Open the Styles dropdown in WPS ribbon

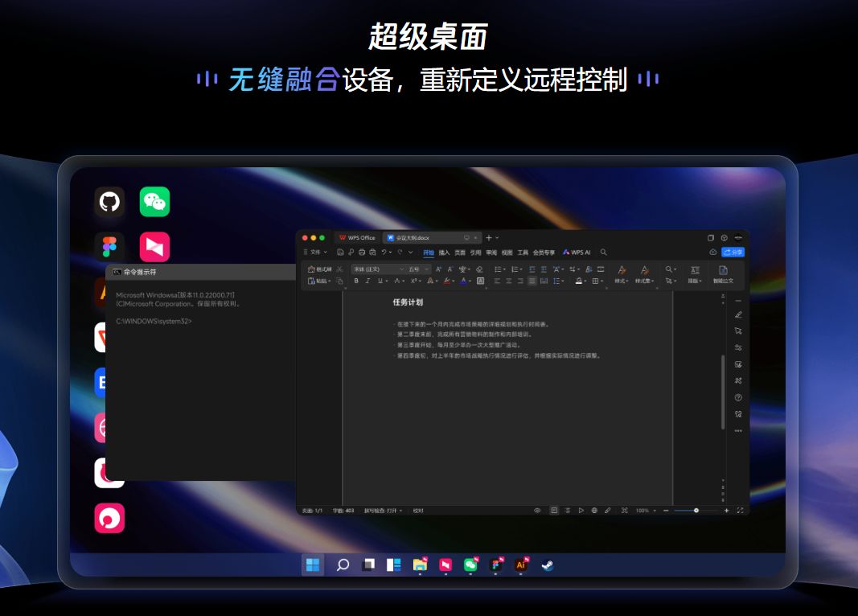(621, 274)
